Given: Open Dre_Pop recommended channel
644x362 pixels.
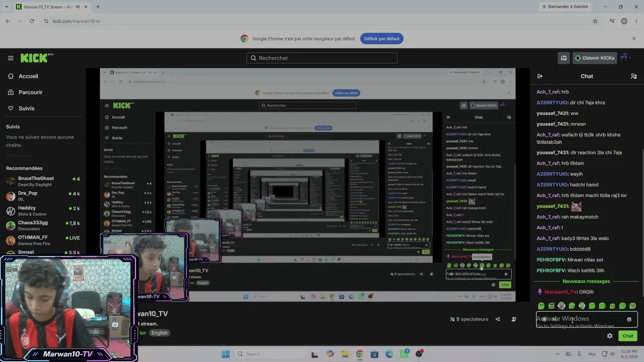Looking at the screenshot, I should pos(43,196).
